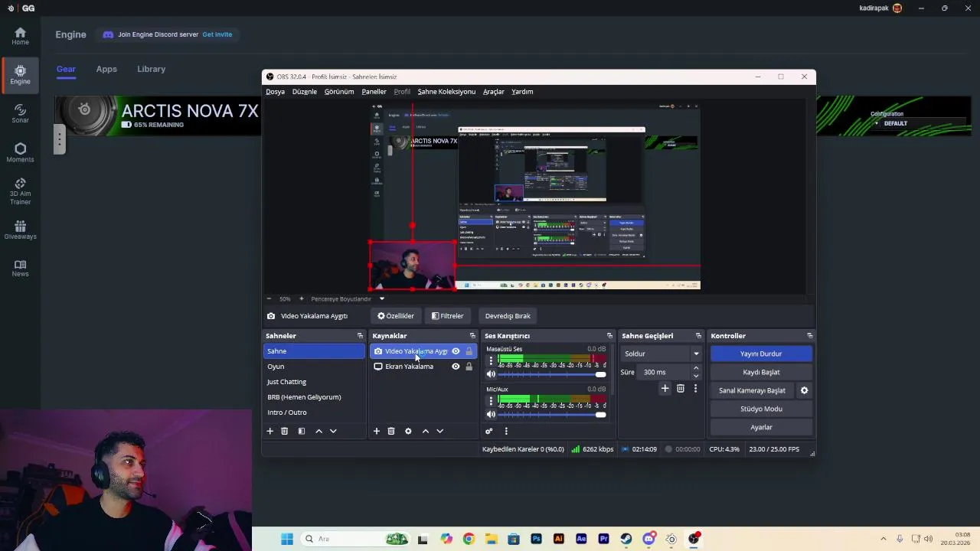This screenshot has width=980, height=551.
Task: Open the Düzenle menu in OBS
Action: click(304, 92)
